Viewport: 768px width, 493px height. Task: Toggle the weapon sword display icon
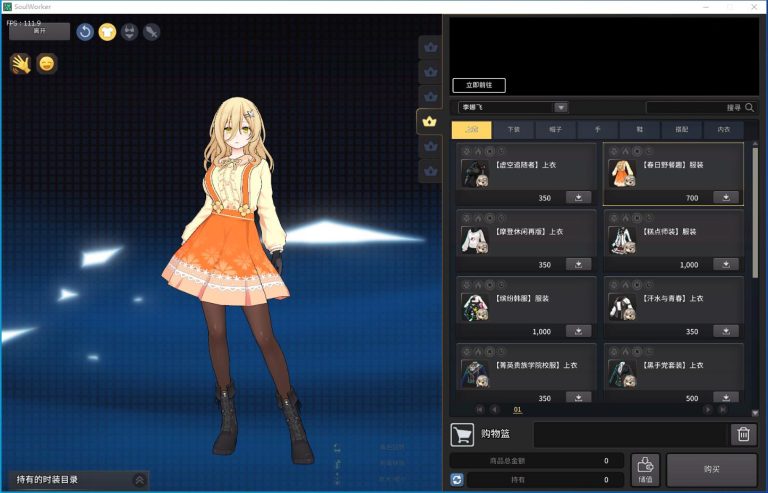click(x=151, y=32)
